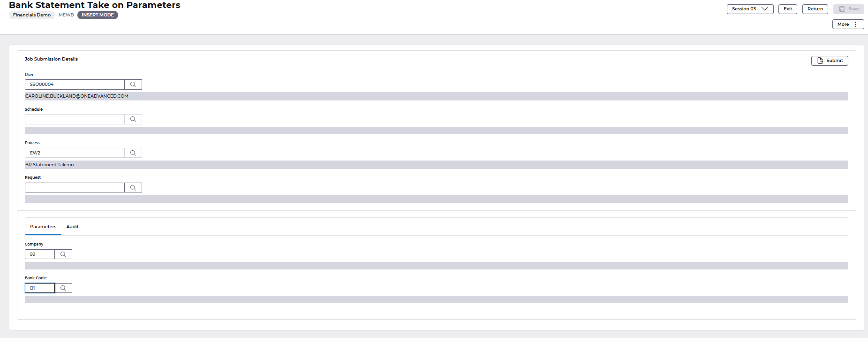Open the Session 03 dropdown
Screen dimensions: 868x338
tap(750, 9)
